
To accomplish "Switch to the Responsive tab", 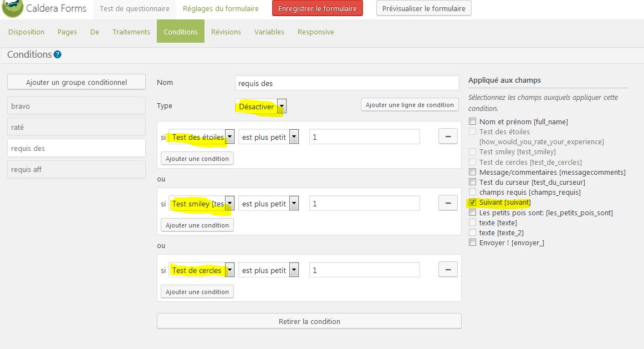I will pos(315,32).
